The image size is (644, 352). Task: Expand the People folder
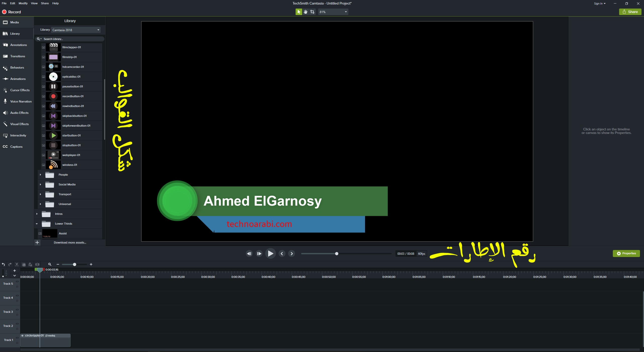click(x=40, y=175)
